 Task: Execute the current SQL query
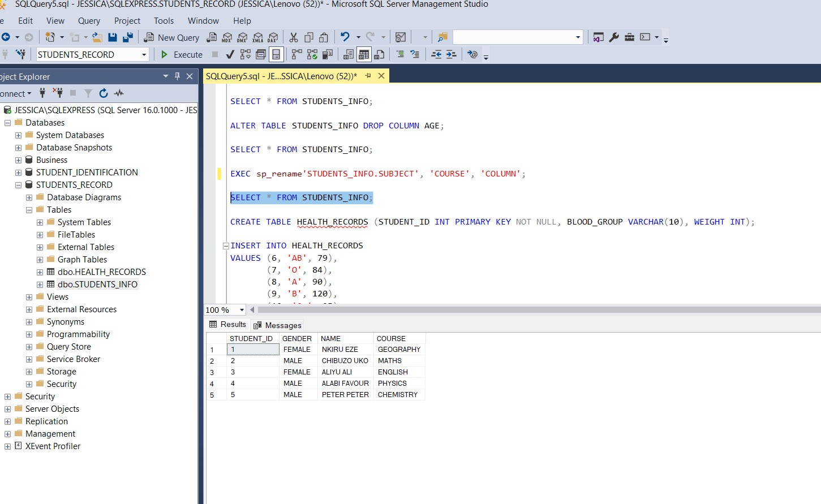(181, 54)
